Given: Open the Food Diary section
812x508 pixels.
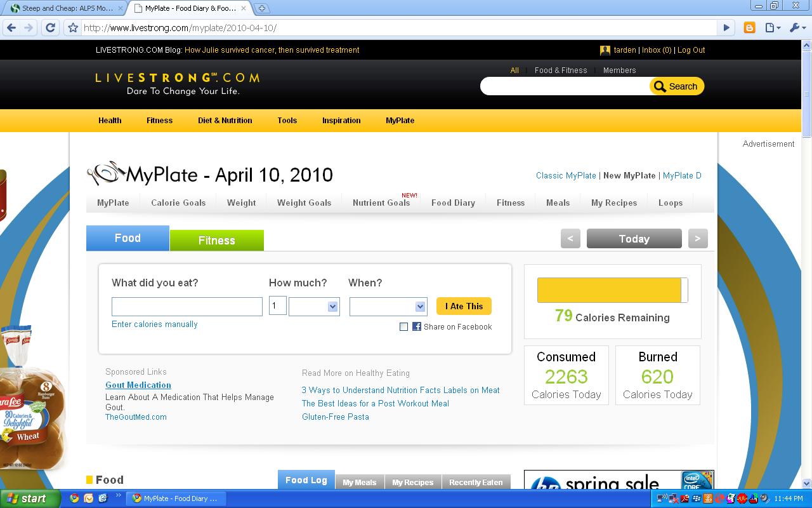Looking at the screenshot, I should [x=453, y=203].
